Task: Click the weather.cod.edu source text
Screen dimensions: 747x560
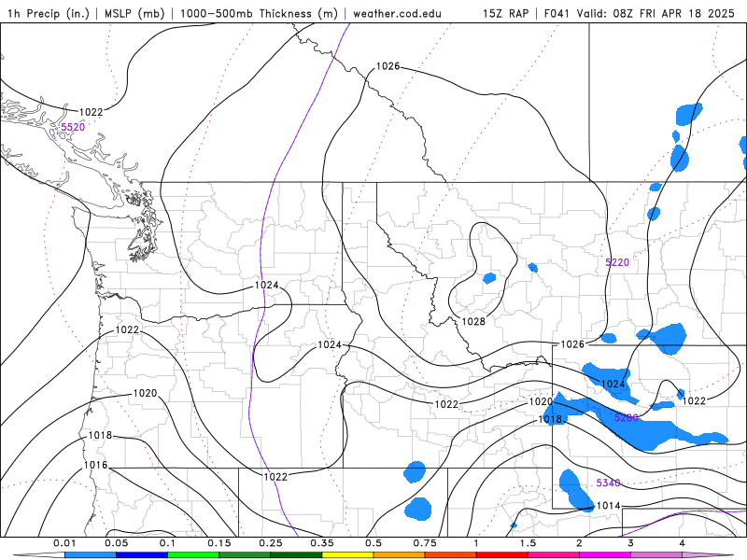Action: (397, 13)
